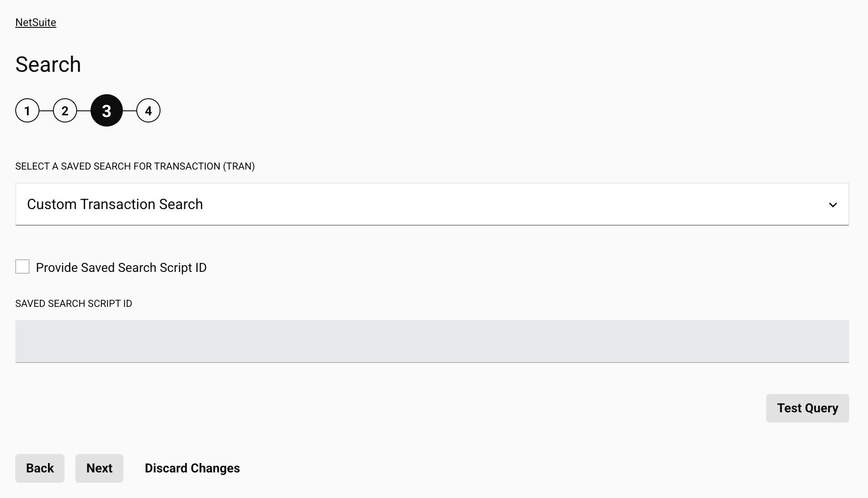Expand the saved search chevron arrow
868x498 pixels.
tap(833, 205)
